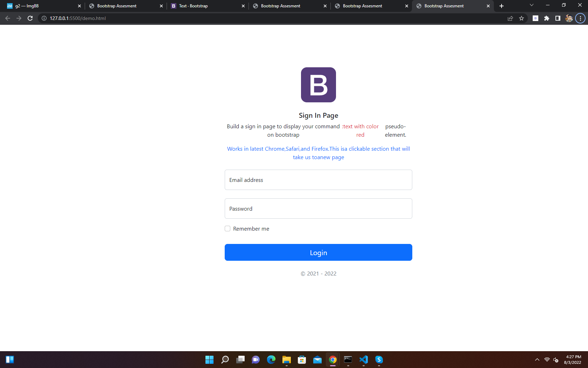Image resolution: width=588 pixels, height=368 pixels.
Task: Go forward using browser forward arrow
Action: click(x=19, y=18)
